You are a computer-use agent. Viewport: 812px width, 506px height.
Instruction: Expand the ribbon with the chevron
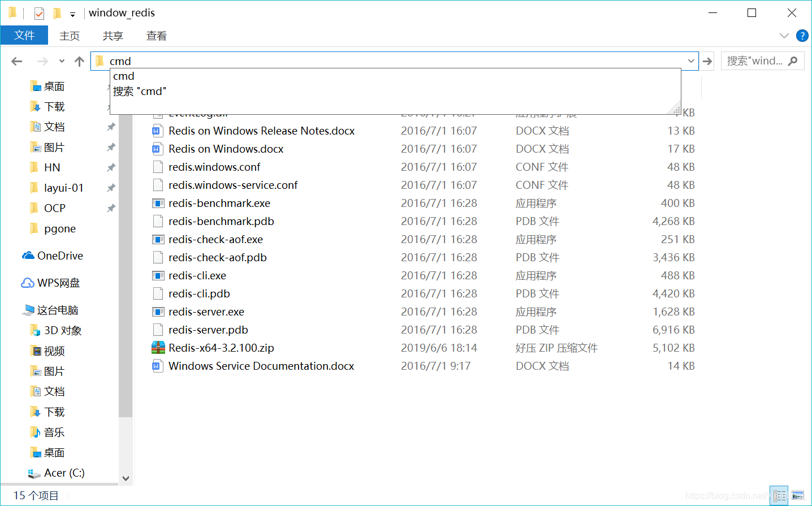pos(784,36)
